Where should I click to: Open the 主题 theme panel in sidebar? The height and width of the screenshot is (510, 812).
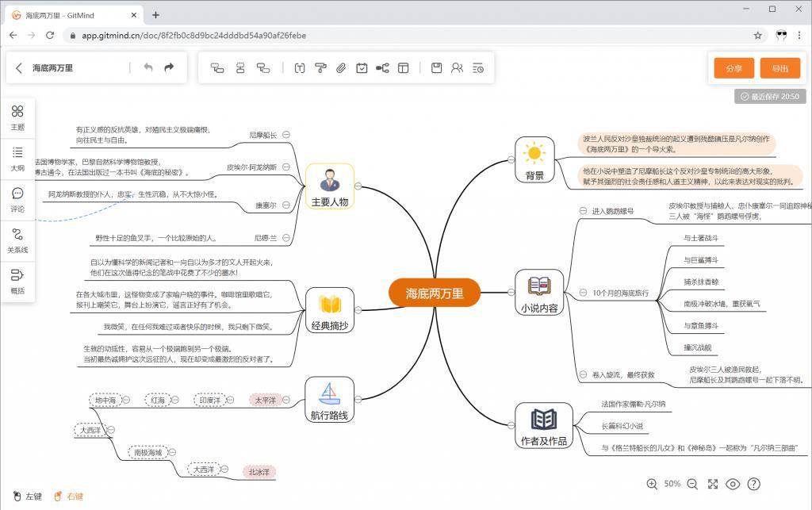coord(17,117)
